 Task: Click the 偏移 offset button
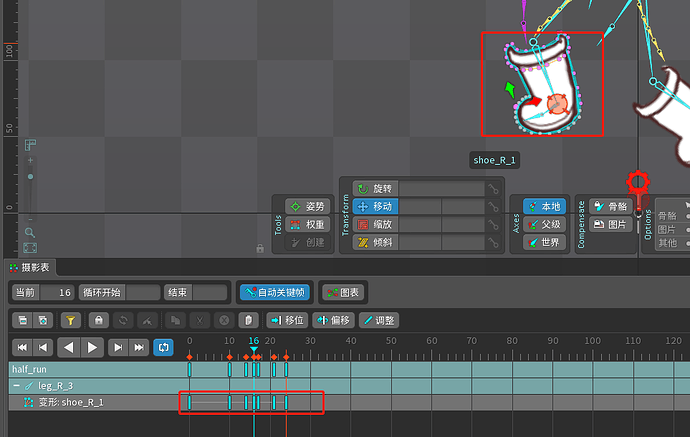pos(333,320)
